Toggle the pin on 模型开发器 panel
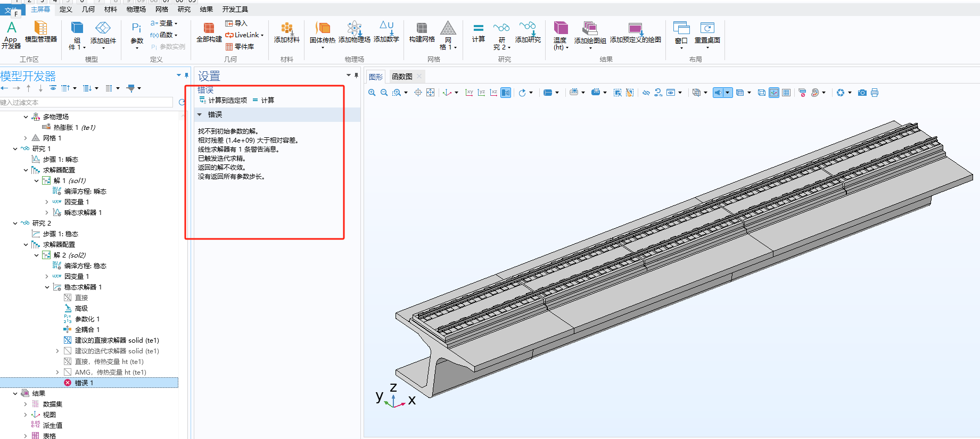 click(x=186, y=76)
